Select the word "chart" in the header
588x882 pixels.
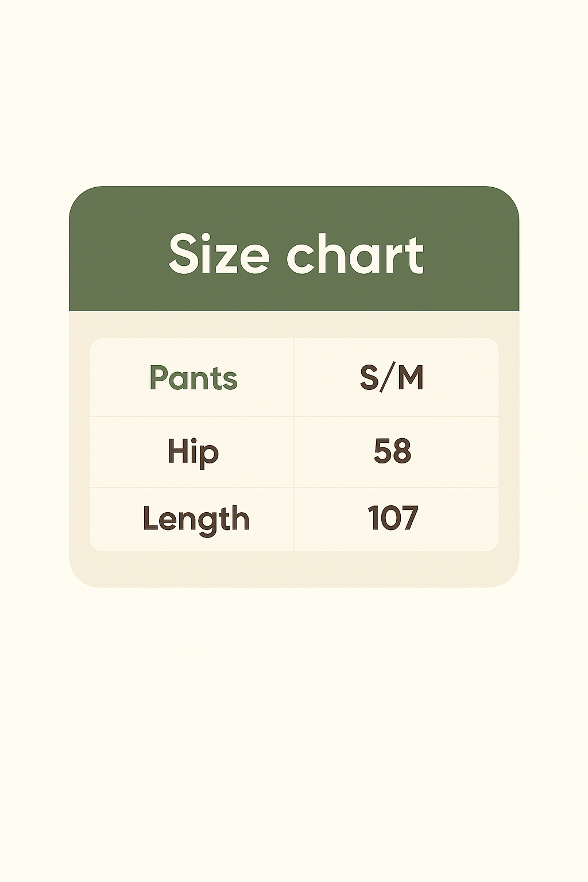tap(355, 254)
